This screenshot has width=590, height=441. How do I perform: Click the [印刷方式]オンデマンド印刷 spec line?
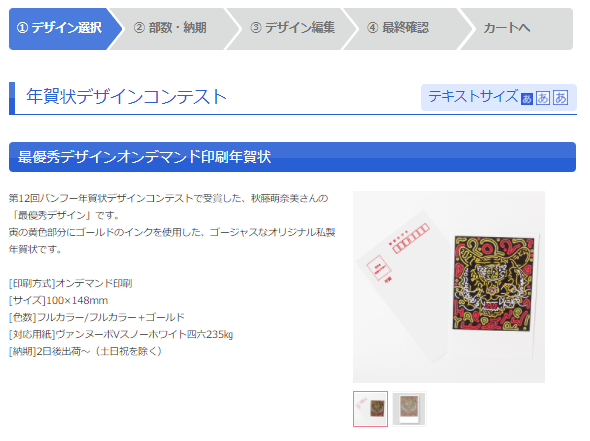[70, 283]
